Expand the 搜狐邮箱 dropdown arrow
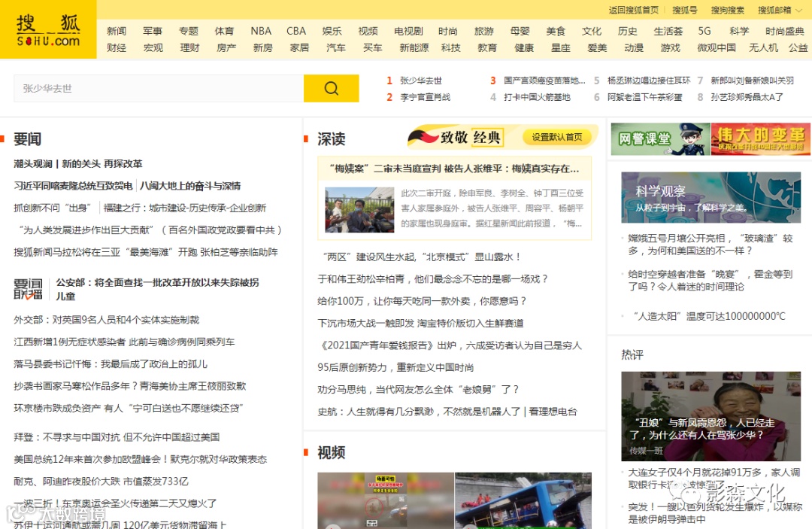The width and height of the screenshot is (812, 529). [x=799, y=10]
